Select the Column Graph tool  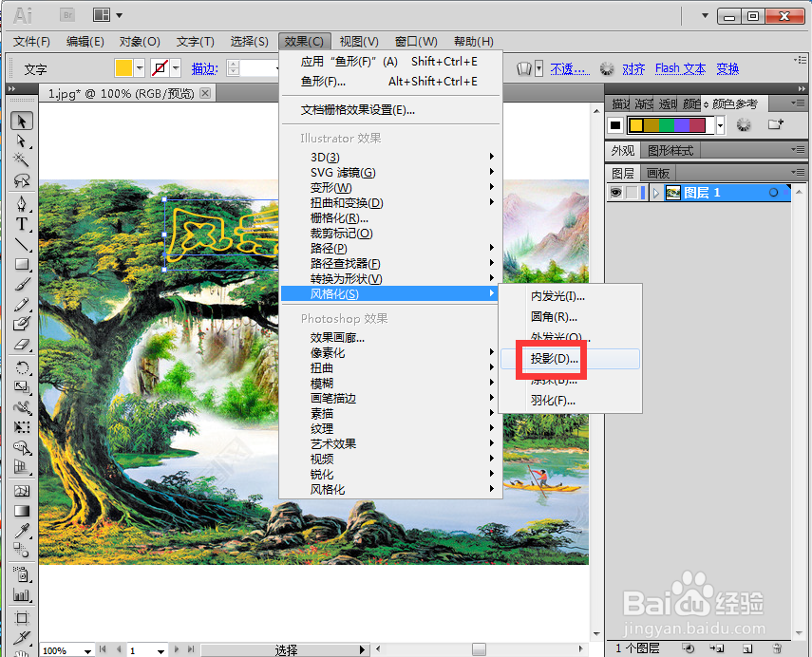pyautogui.click(x=21, y=594)
